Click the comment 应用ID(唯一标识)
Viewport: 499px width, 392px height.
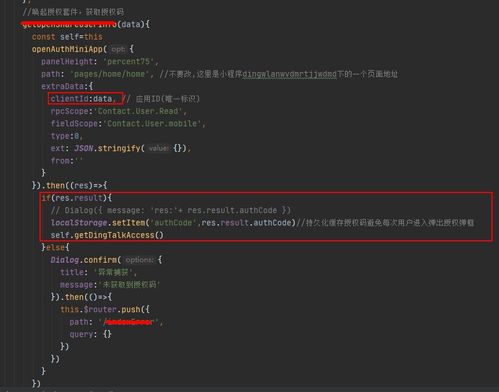(x=161, y=99)
